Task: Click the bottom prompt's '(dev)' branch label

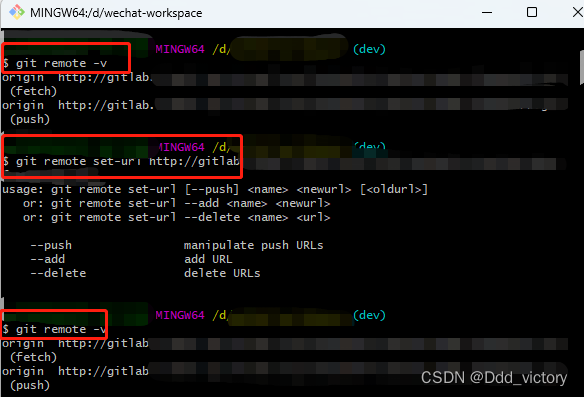Action: point(369,315)
